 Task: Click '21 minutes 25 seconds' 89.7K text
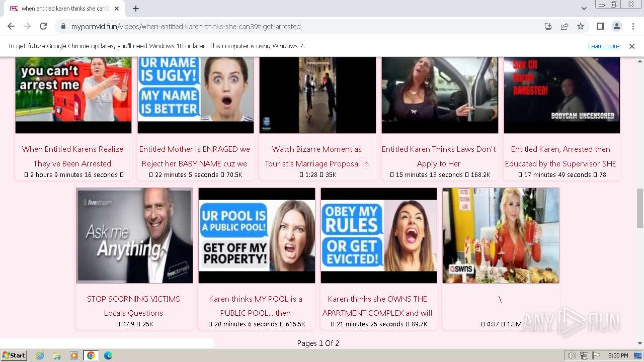click(x=379, y=324)
